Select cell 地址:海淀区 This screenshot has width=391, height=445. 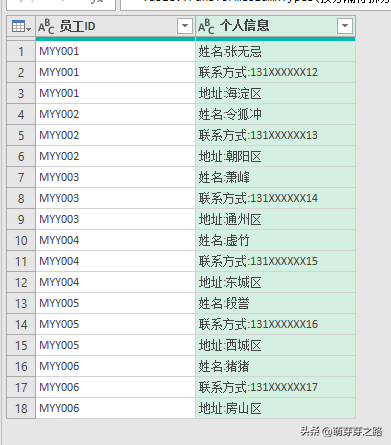[275, 93]
